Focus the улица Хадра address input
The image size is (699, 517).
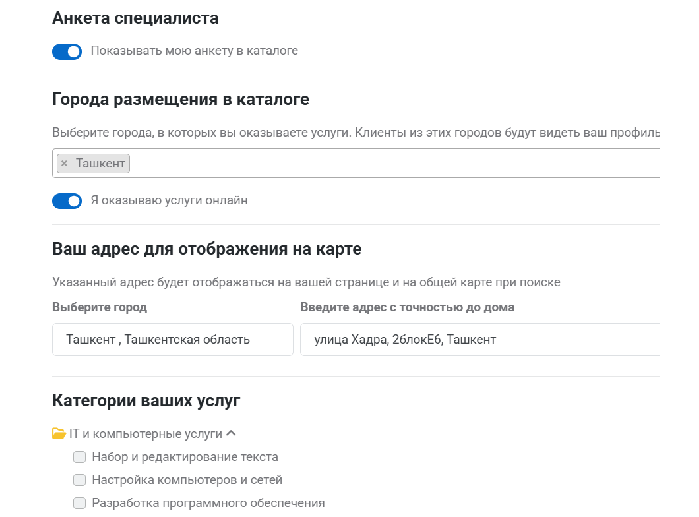480,340
